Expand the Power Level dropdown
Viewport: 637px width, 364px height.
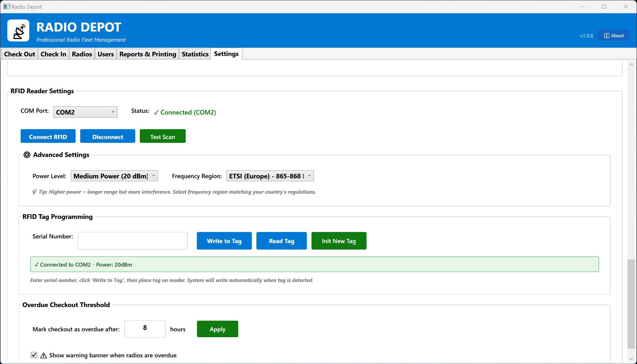point(114,176)
